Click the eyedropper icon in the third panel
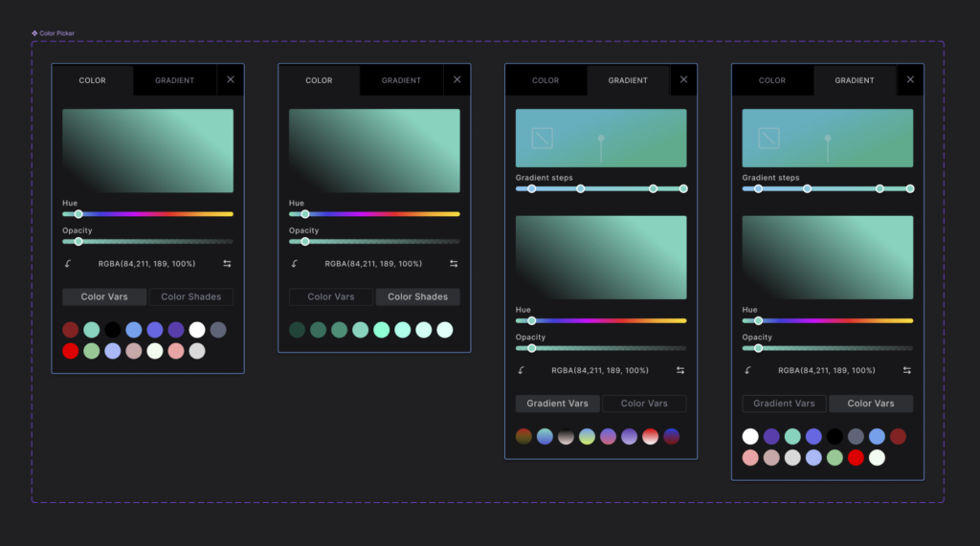 522,370
